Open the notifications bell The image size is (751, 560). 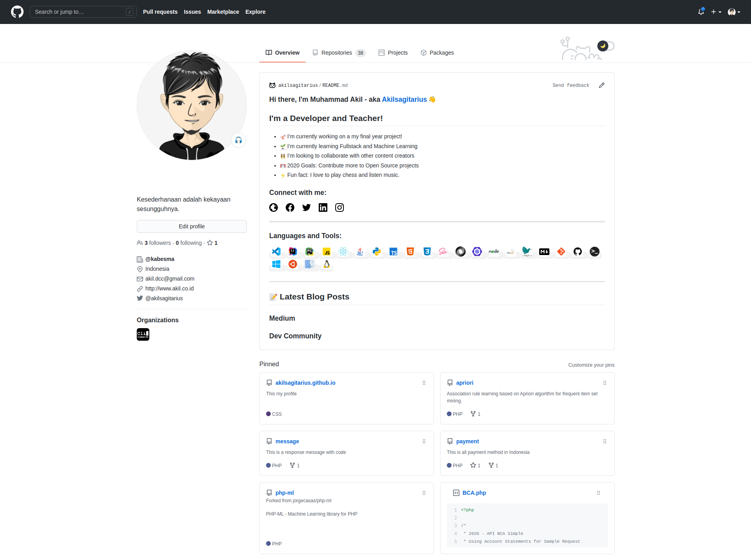701,12
